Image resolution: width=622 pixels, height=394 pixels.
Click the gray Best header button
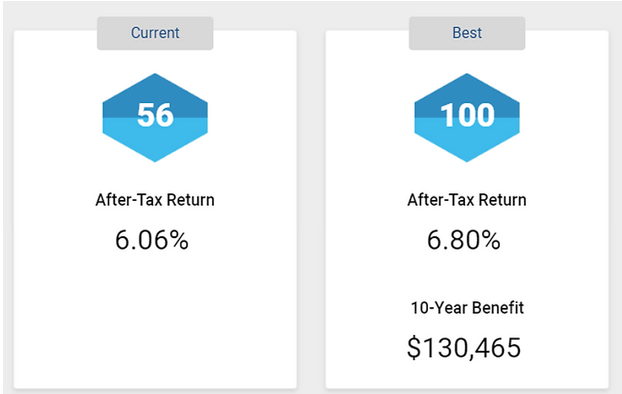point(467,33)
